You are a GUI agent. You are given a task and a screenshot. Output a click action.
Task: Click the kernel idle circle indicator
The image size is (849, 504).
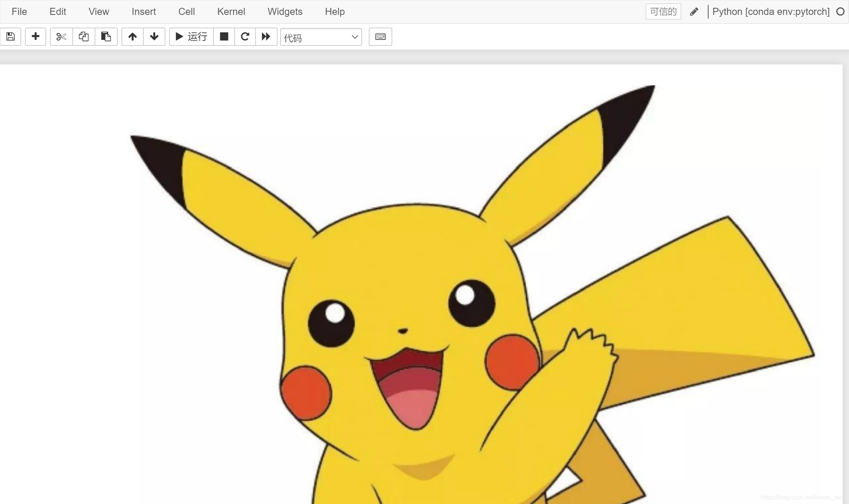[x=840, y=12]
